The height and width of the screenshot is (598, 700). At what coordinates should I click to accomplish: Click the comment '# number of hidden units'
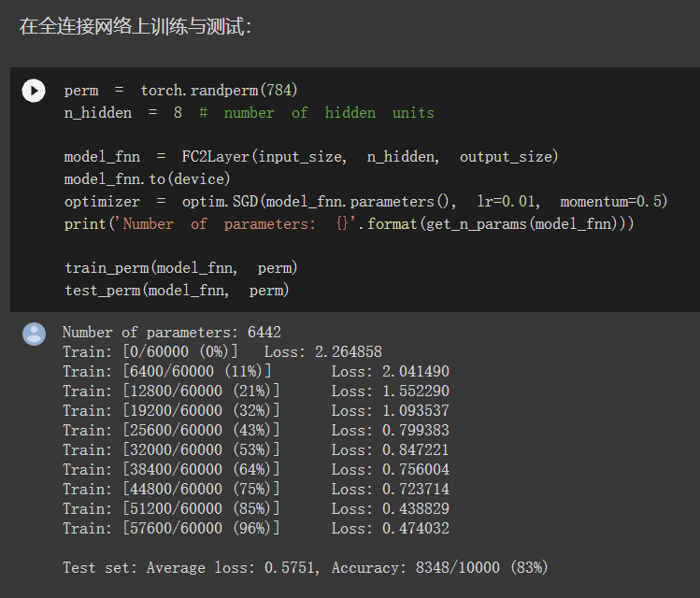(x=317, y=113)
